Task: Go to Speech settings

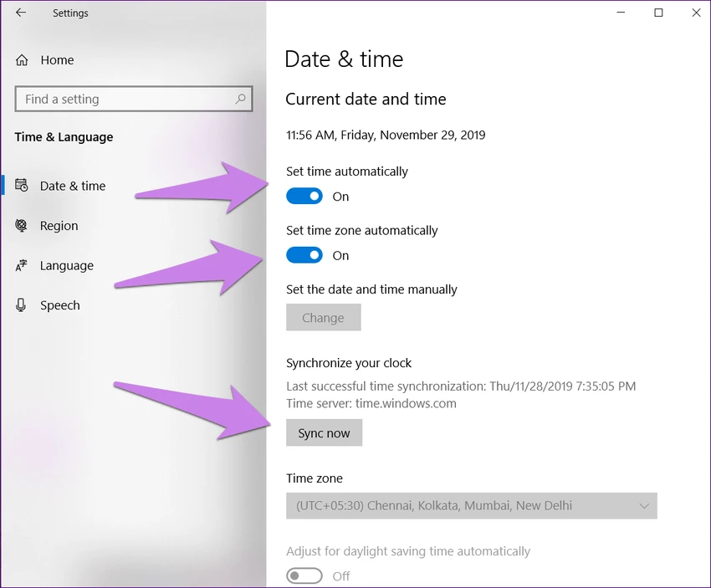Action: click(60, 305)
